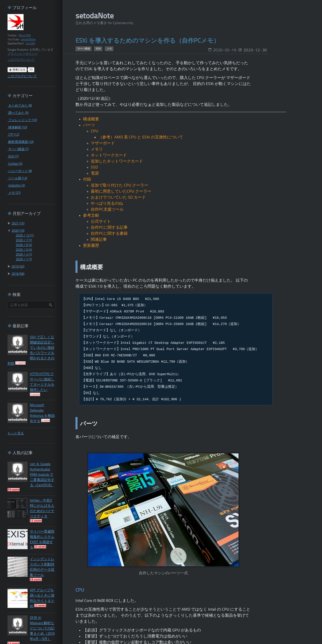Open the YouTube setodaNote link
This screenshot has width=322, height=644.
point(28,39)
